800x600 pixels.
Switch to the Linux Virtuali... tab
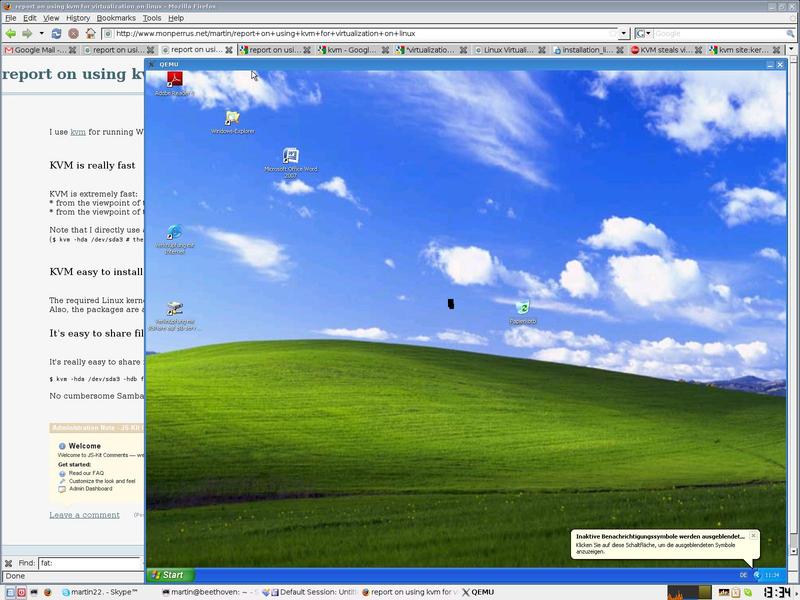(x=509, y=50)
